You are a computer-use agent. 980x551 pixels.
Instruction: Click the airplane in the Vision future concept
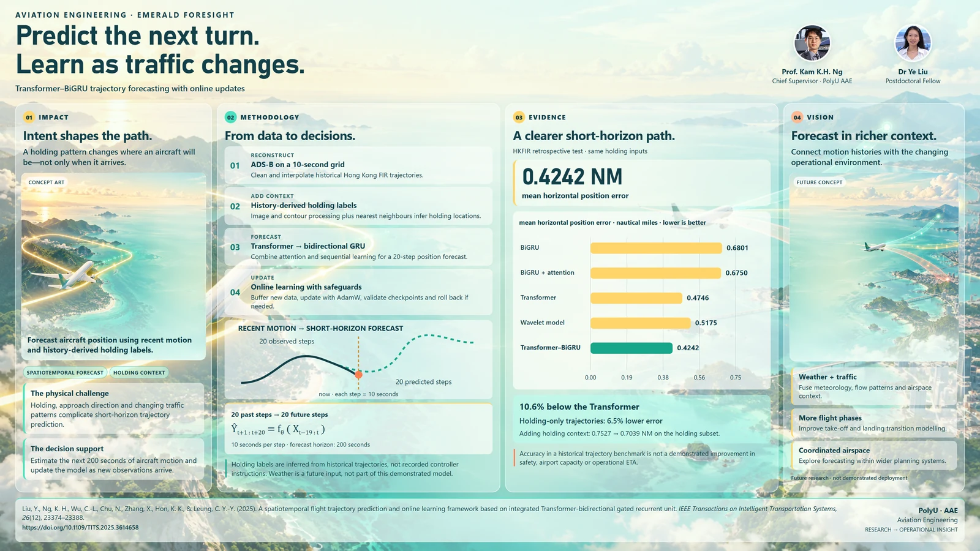[875, 246]
